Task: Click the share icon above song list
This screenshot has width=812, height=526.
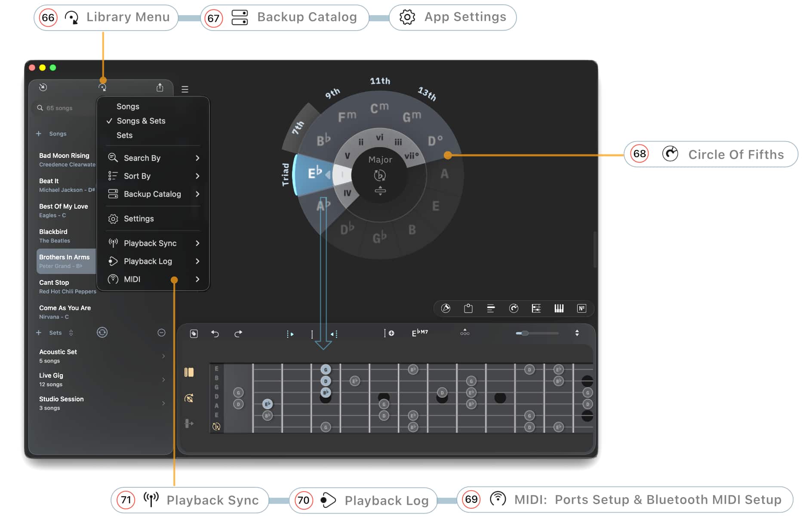Action: click(x=160, y=87)
